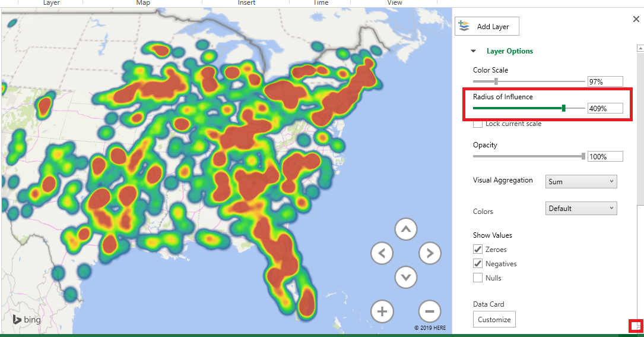644x337 pixels.
Task: Edit the Radius of Influence 409% field
Action: 605,108
